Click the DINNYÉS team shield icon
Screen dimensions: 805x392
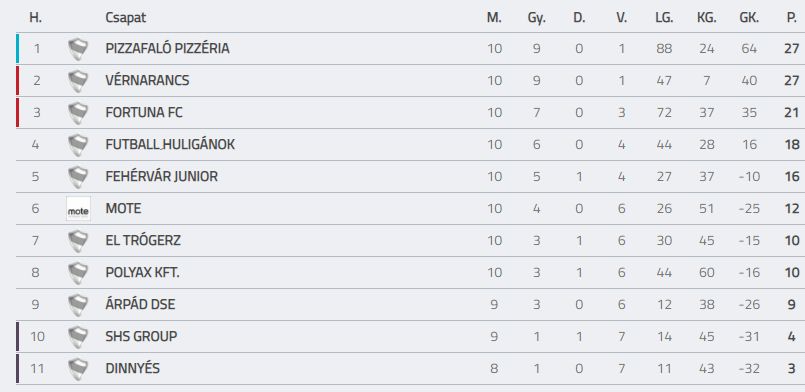(x=78, y=369)
